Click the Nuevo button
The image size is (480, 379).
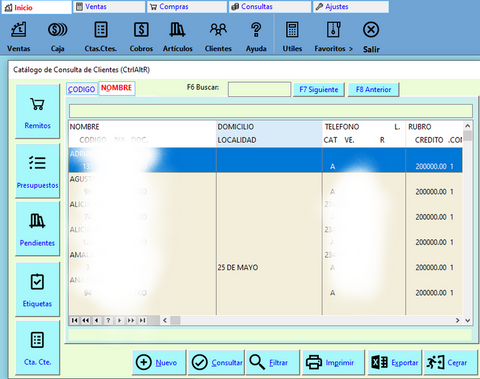[159, 362]
